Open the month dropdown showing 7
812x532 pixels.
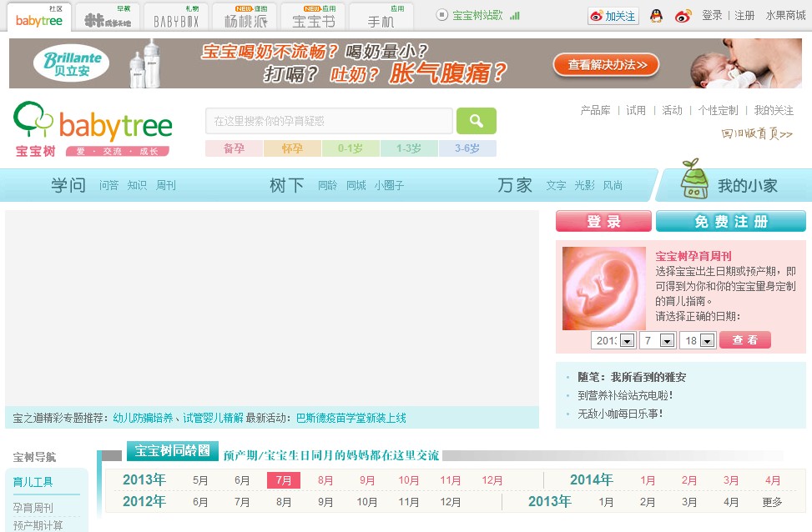pos(657,340)
